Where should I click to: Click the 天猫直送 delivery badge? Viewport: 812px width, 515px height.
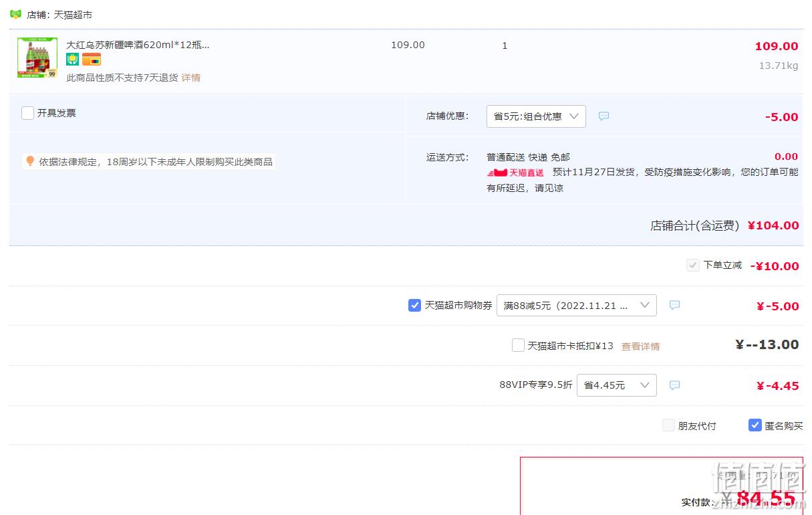pos(515,173)
